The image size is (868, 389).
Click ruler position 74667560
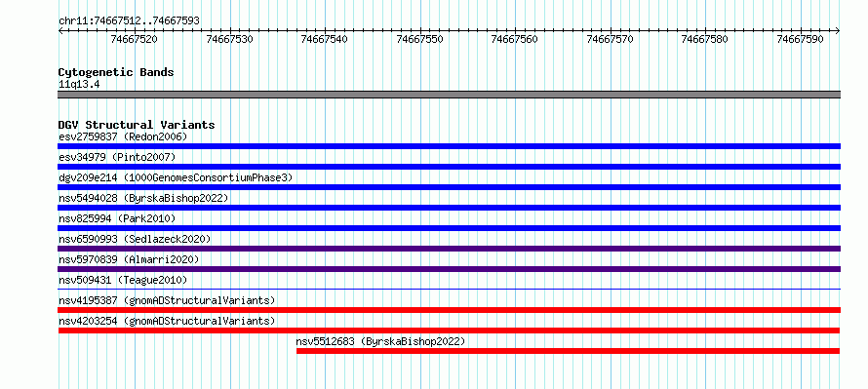click(515, 39)
